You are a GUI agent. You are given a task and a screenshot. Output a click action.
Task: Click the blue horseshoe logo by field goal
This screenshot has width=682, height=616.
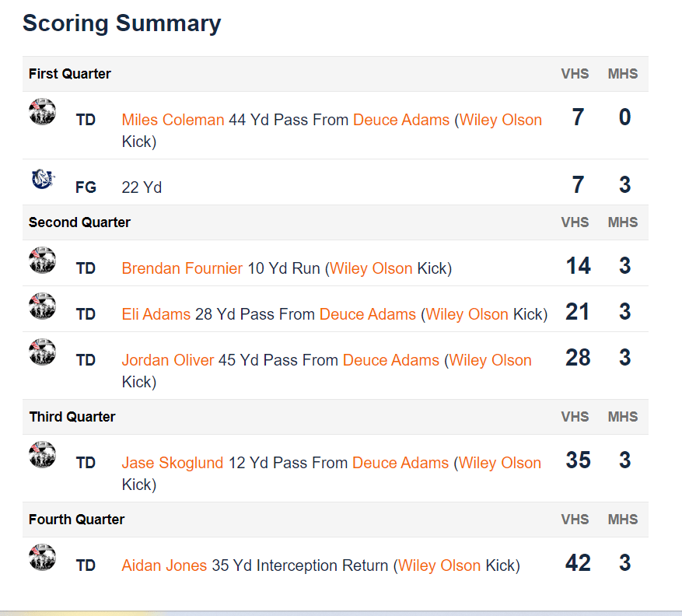pyautogui.click(x=42, y=180)
